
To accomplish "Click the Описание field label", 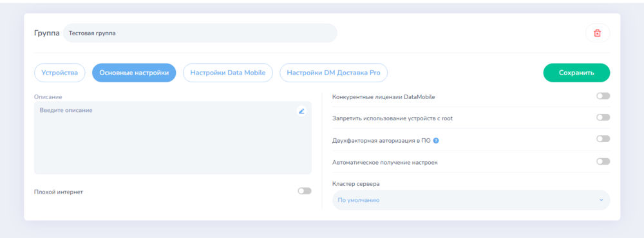I will pos(48,97).
